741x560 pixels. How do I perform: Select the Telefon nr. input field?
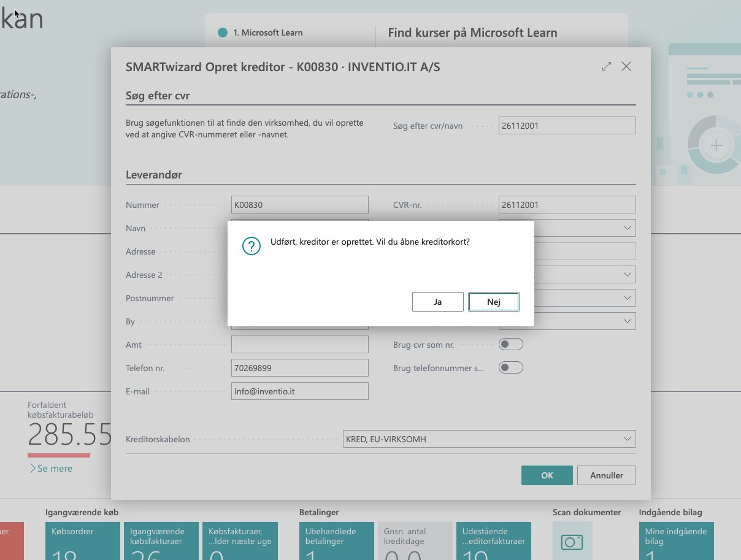coord(299,368)
